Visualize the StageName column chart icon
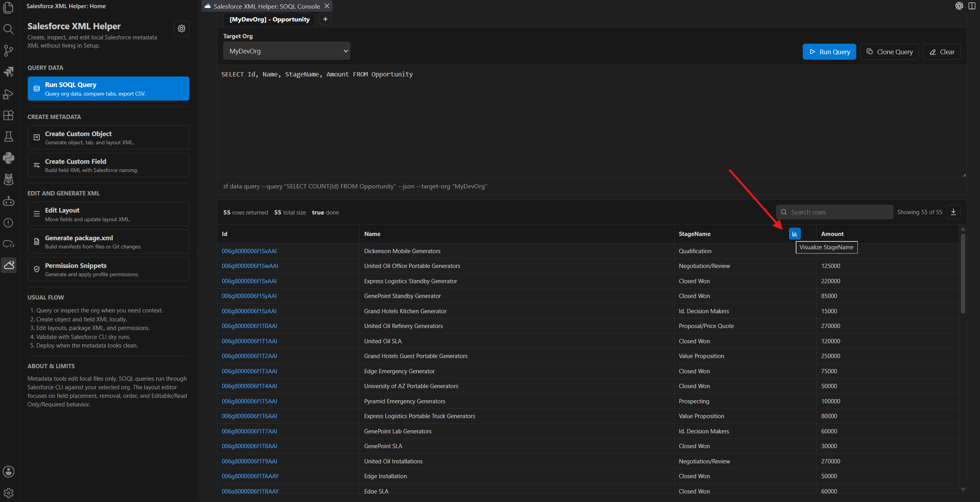 [x=795, y=234]
